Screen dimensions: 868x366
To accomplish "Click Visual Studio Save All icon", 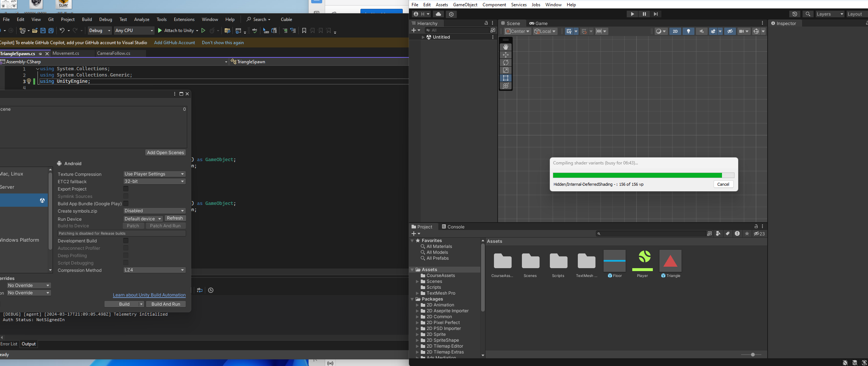I will click(x=51, y=31).
